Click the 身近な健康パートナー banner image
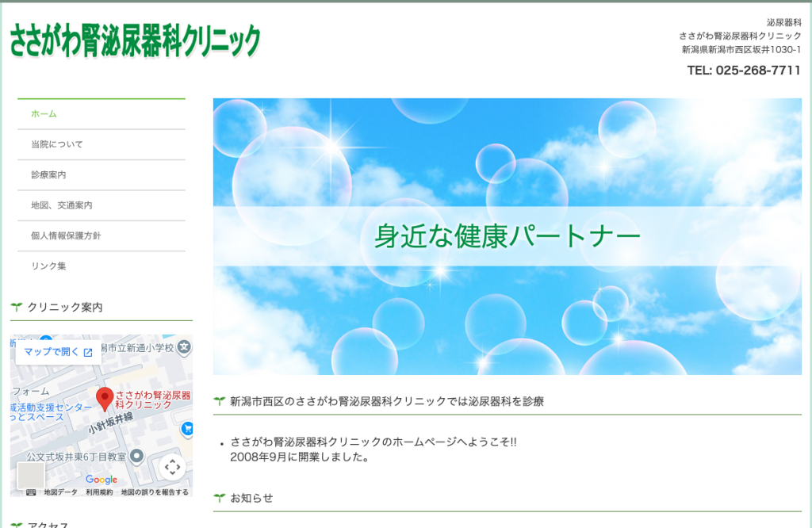The height and width of the screenshot is (528, 812). (507, 236)
